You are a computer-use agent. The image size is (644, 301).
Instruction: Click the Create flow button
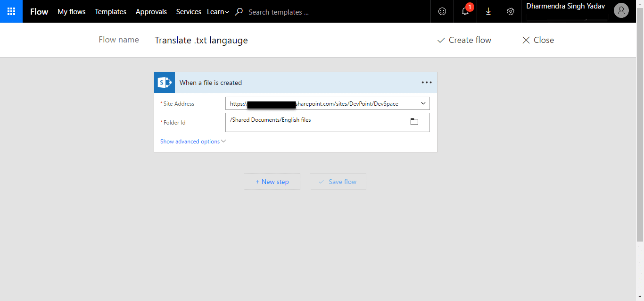coord(464,40)
